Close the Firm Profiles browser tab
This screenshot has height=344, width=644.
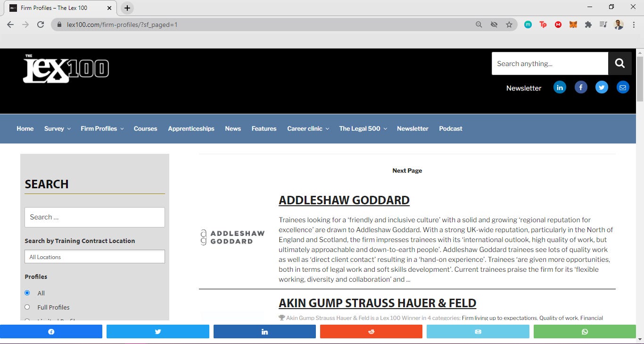point(109,8)
